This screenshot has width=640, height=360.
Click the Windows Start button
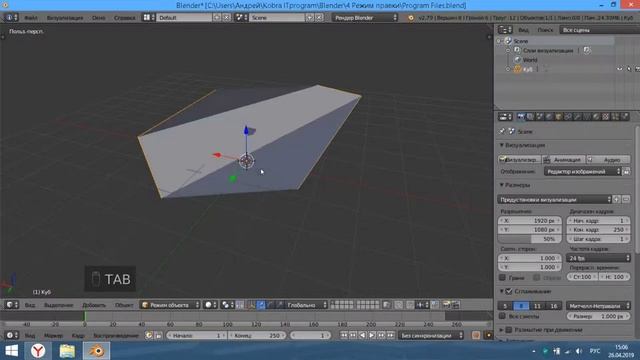(11, 351)
